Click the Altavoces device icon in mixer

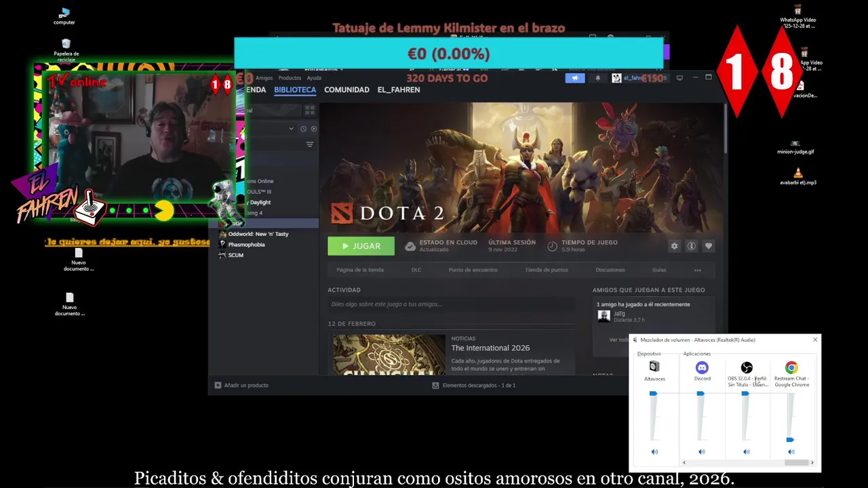pos(654,367)
